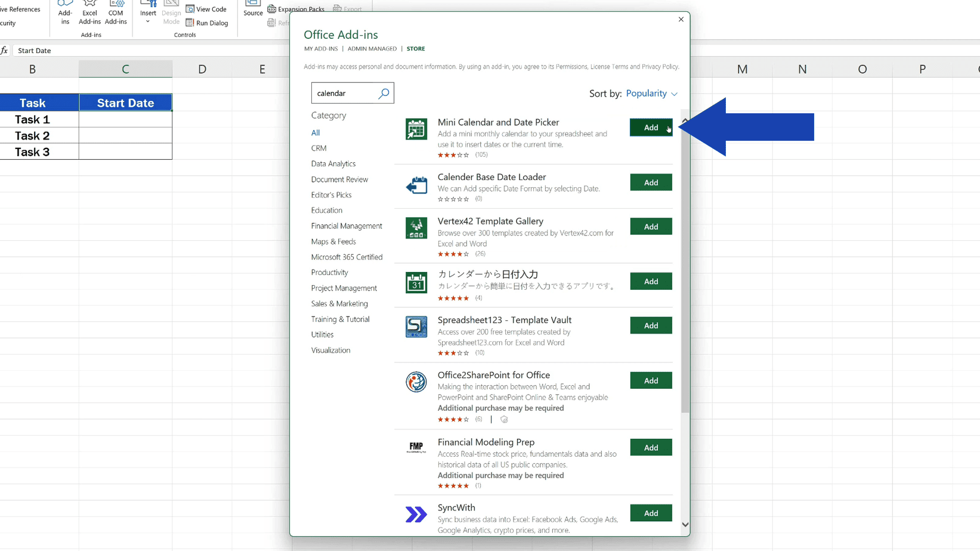Select the Project Management category
Viewport: 980px width, 551px height.
(x=344, y=288)
